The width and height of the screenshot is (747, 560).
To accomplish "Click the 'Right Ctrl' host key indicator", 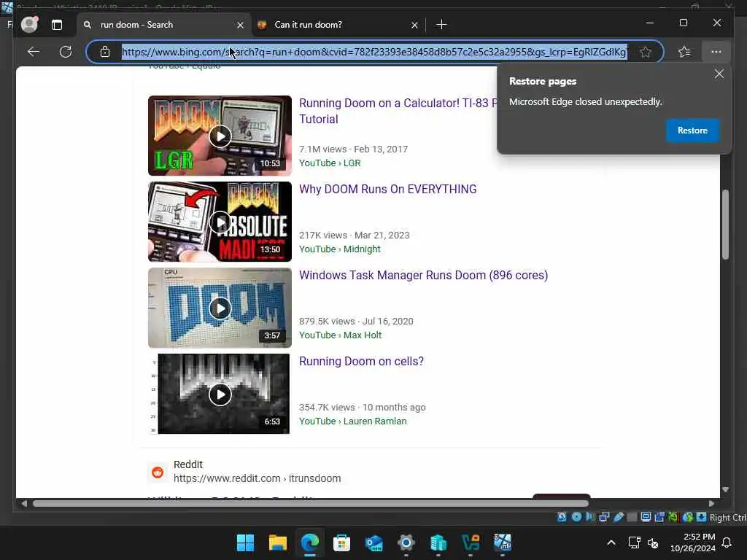I will (x=727, y=518).
